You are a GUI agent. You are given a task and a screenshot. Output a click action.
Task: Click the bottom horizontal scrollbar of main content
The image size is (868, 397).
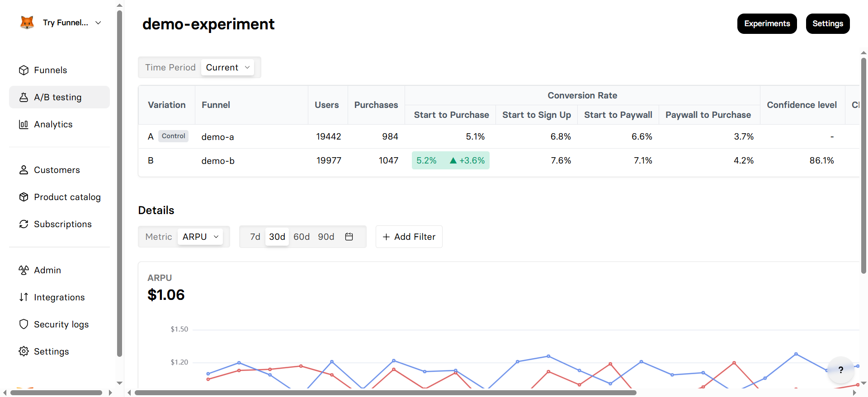[x=386, y=392]
